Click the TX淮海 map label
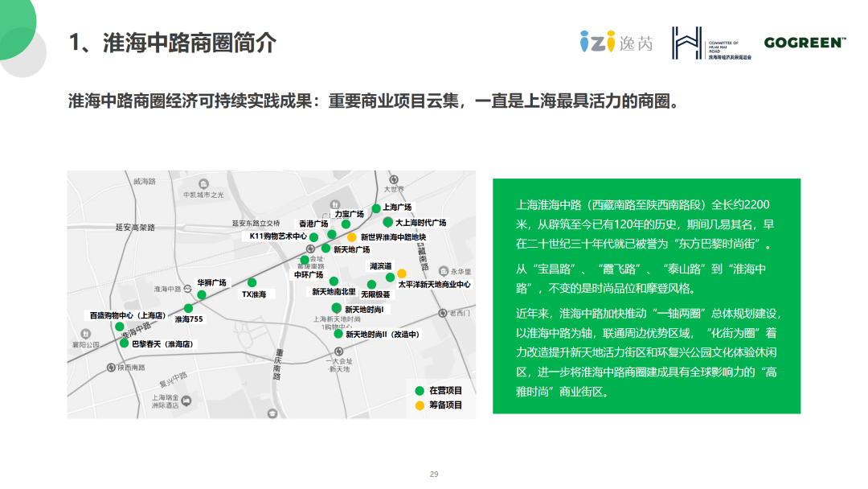 [254, 294]
